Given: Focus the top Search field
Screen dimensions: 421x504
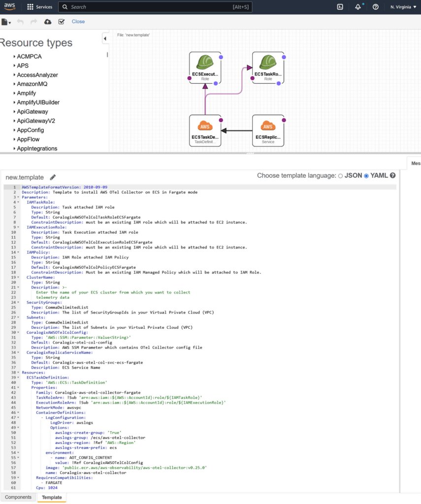Looking at the screenshot, I should [x=155, y=7].
